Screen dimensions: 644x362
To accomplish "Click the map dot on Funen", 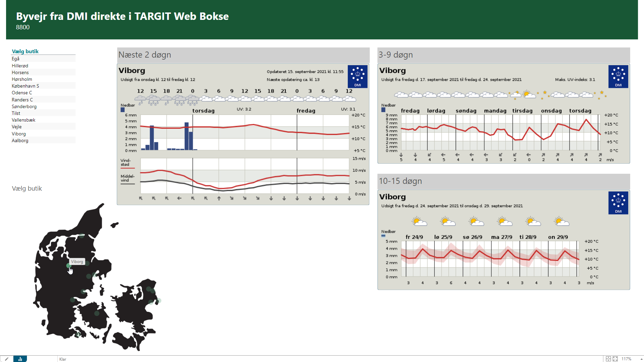I will [x=97, y=314].
